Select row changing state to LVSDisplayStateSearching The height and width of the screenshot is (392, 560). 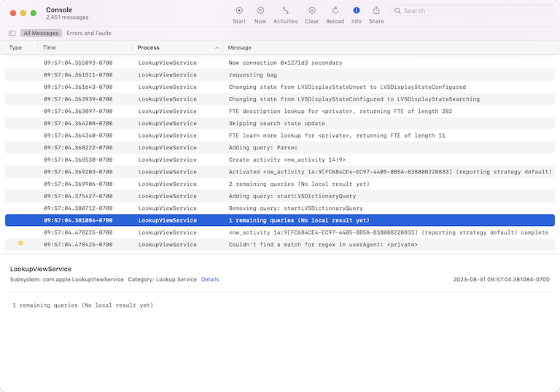tap(280, 99)
